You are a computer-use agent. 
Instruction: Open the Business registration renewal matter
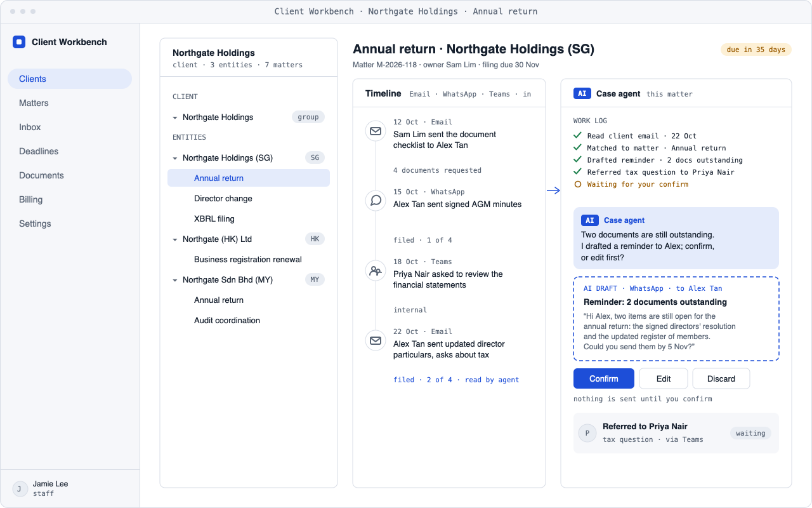point(249,259)
